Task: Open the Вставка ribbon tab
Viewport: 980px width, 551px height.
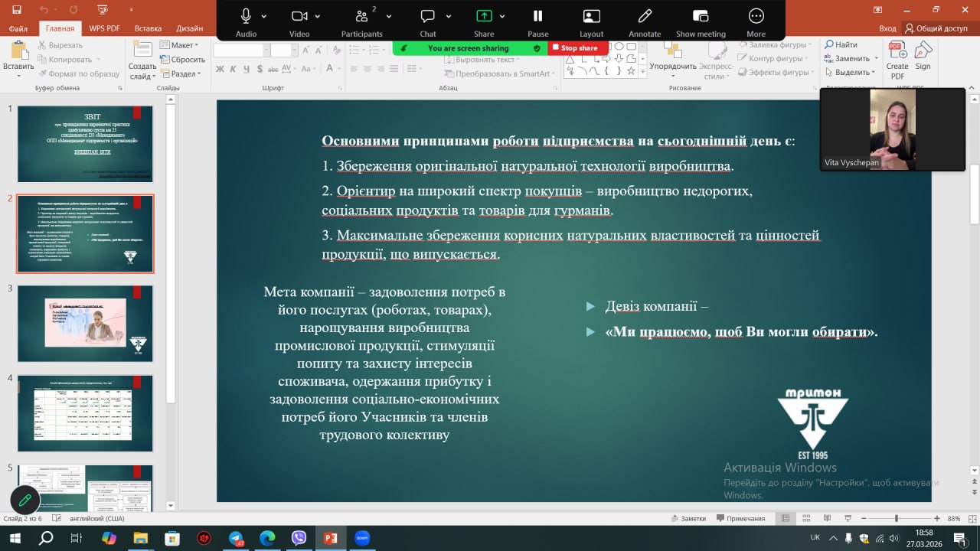Action: click(x=148, y=28)
